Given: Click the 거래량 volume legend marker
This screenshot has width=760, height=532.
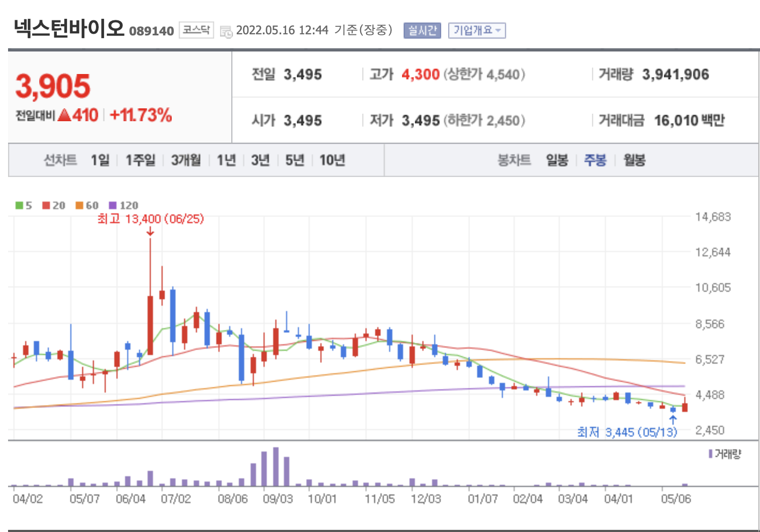Looking at the screenshot, I should coord(711,454).
